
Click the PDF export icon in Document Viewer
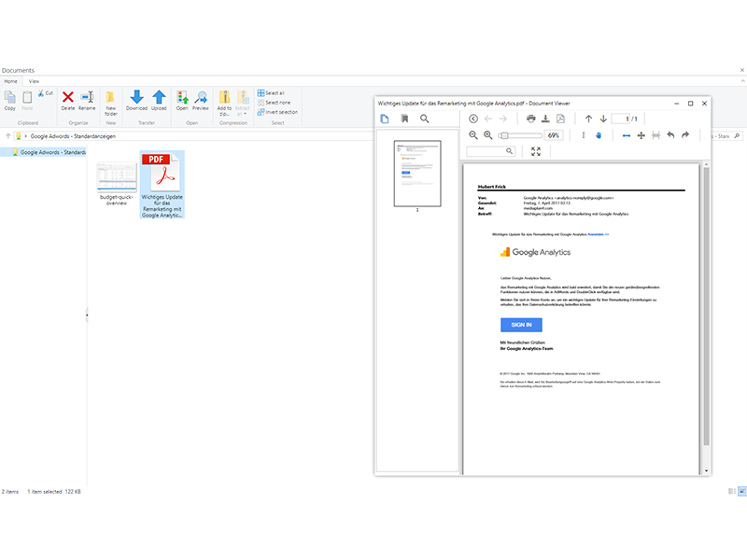(x=561, y=119)
